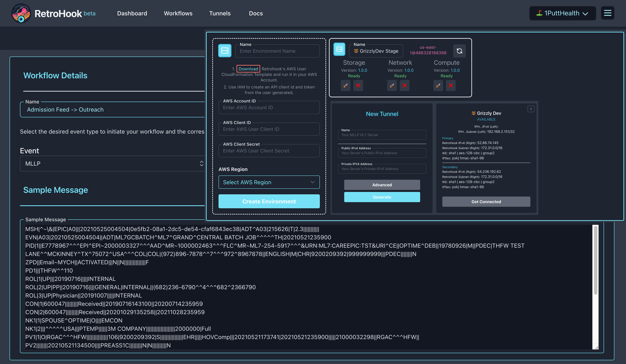The width and height of the screenshot is (626, 364).
Task: Click the AWS Account ID field
Action: point(269,108)
